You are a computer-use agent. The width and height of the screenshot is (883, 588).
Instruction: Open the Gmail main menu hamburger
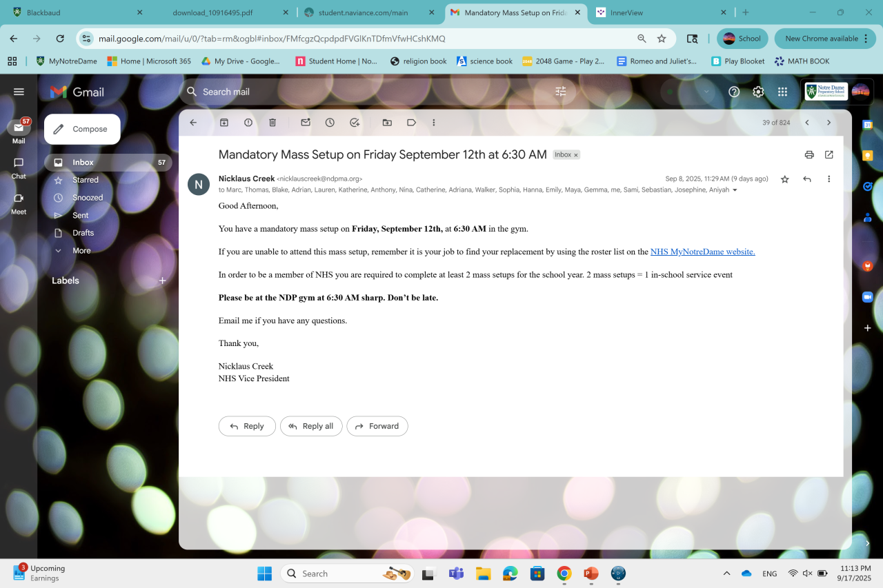click(19, 92)
